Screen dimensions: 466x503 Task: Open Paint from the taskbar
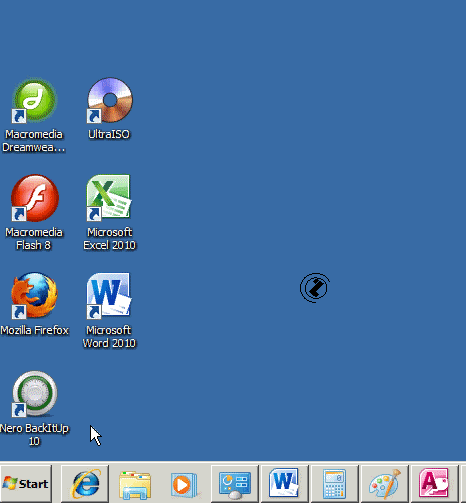tap(385, 484)
